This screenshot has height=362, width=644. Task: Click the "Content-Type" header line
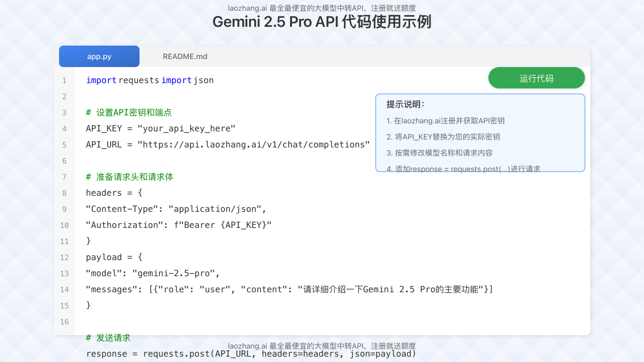click(176, 209)
